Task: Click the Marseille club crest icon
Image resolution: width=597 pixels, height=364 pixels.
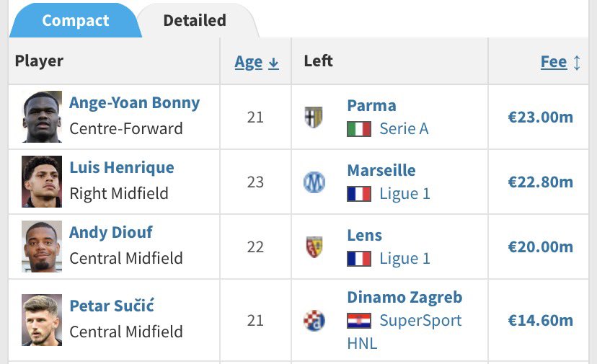Action: [x=314, y=182]
